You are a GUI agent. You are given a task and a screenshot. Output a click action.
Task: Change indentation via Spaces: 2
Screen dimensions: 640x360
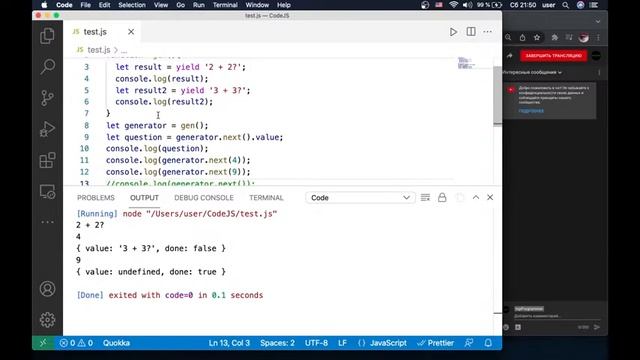coord(278,343)
